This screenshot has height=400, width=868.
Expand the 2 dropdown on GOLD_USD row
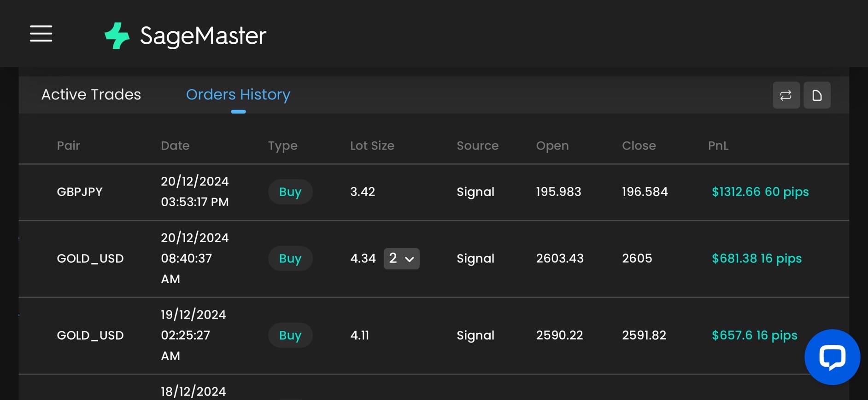tap(401, 259)
